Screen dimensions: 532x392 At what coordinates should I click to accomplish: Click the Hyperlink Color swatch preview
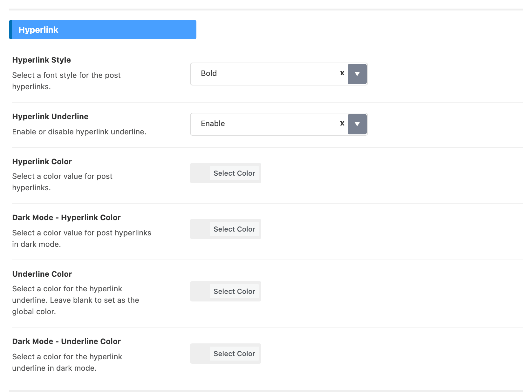(200, 173)
